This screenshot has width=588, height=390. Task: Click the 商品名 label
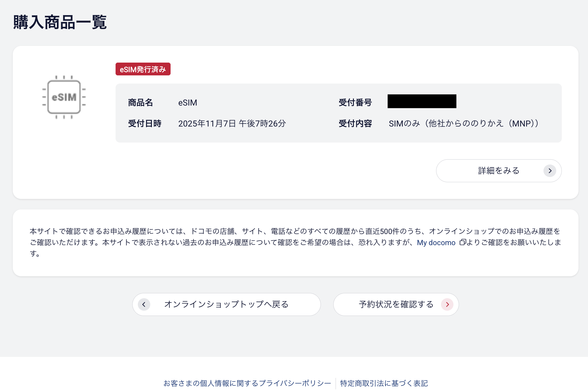point(140,103)
